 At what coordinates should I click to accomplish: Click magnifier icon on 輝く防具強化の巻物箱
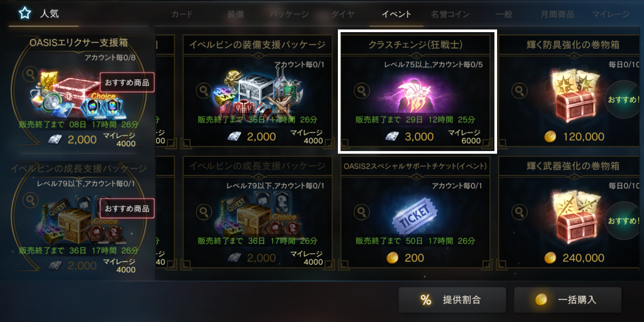coord(520,91)
